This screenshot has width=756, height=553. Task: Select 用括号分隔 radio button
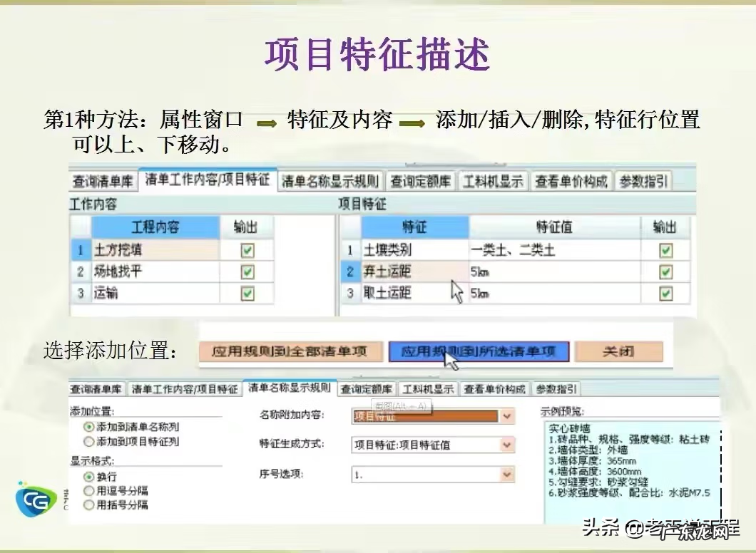pyautogui.click(x=89, y=505)
